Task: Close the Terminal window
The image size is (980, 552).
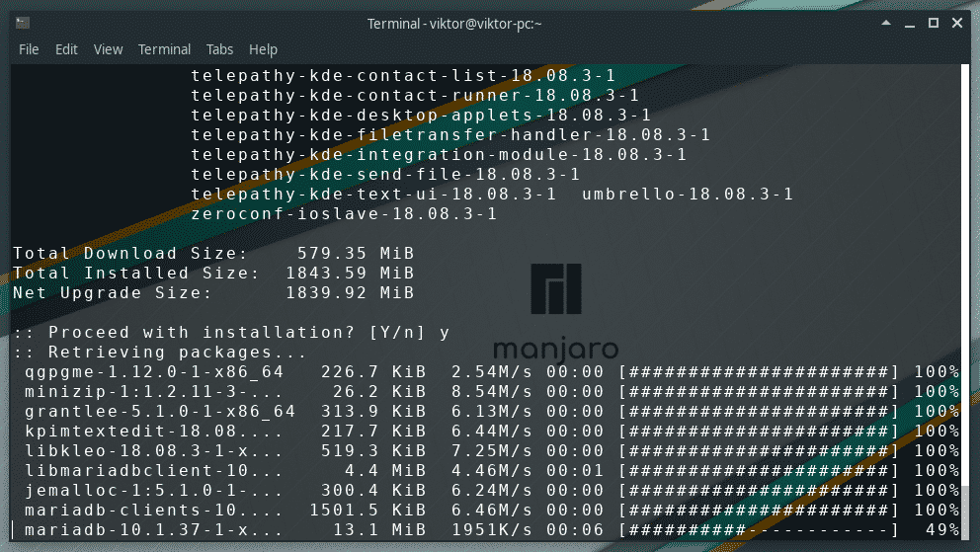Action: (959, 23)
